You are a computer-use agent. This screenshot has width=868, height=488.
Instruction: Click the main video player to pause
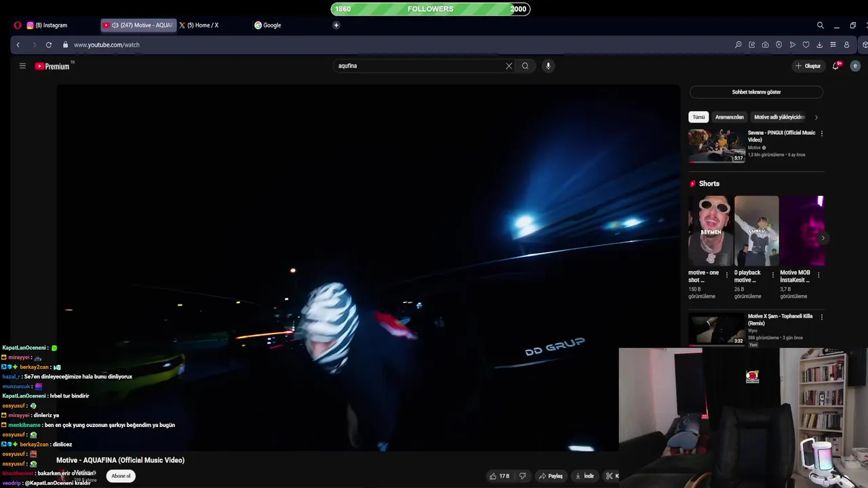click(x=368, y=268)
